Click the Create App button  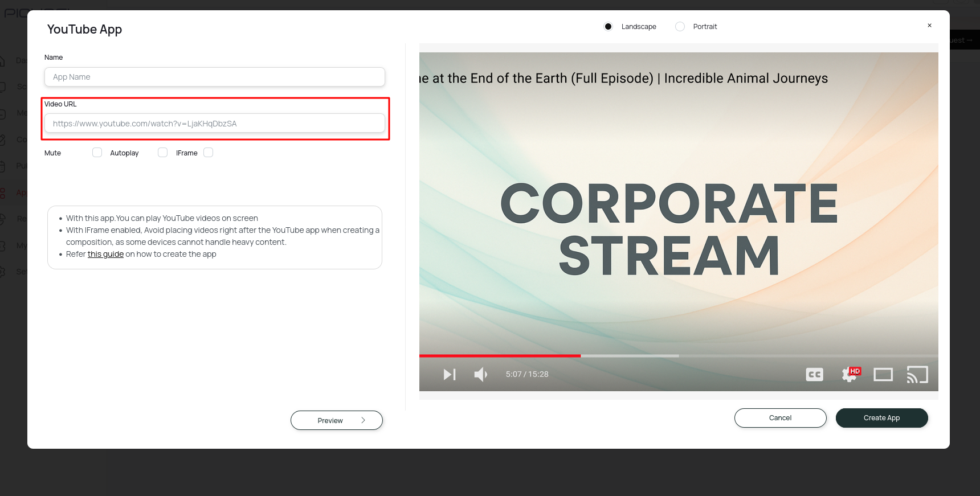882,418
